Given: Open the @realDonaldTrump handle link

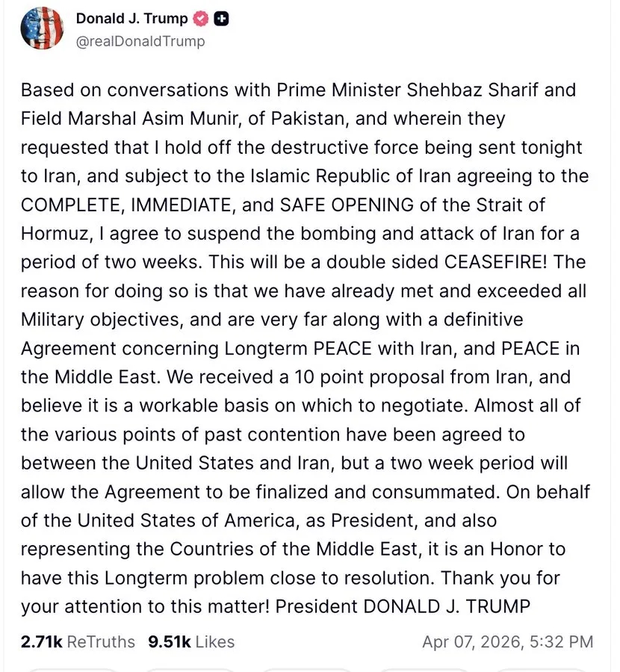Looking at the screenshot, I should pos(140,42).
